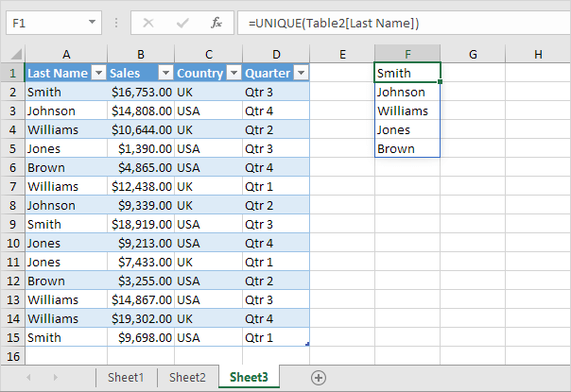Open the Name Box dropdown arrow
The width and height of the screenshot is (571, 392).
pos(92,22)
